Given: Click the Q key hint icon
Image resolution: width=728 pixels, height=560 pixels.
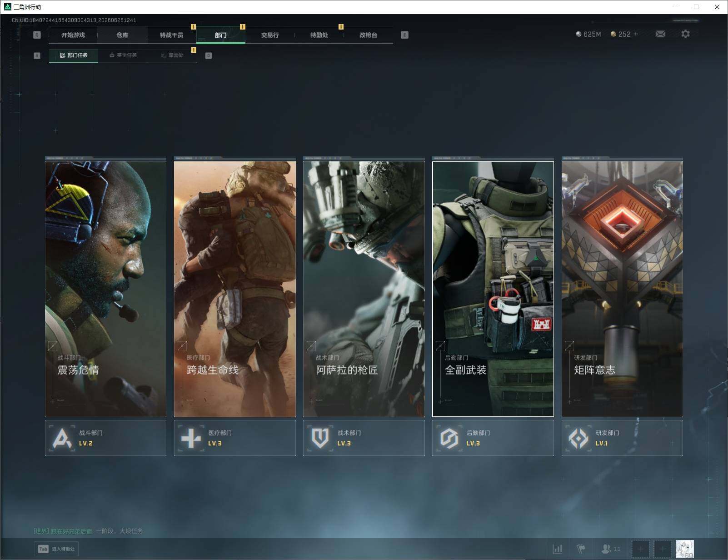Looking at the screenshot, I should click(37, 35).
